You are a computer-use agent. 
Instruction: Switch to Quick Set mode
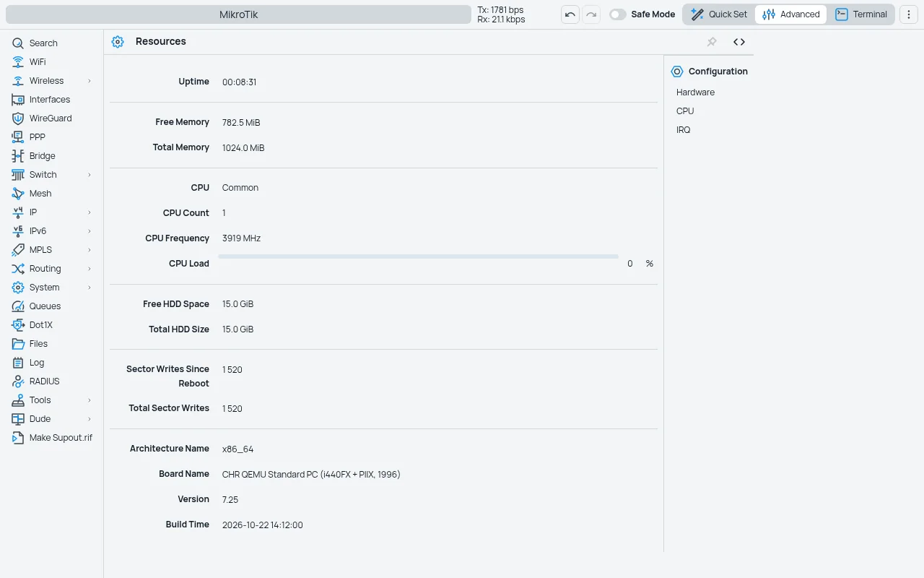[x=719, y=14]
